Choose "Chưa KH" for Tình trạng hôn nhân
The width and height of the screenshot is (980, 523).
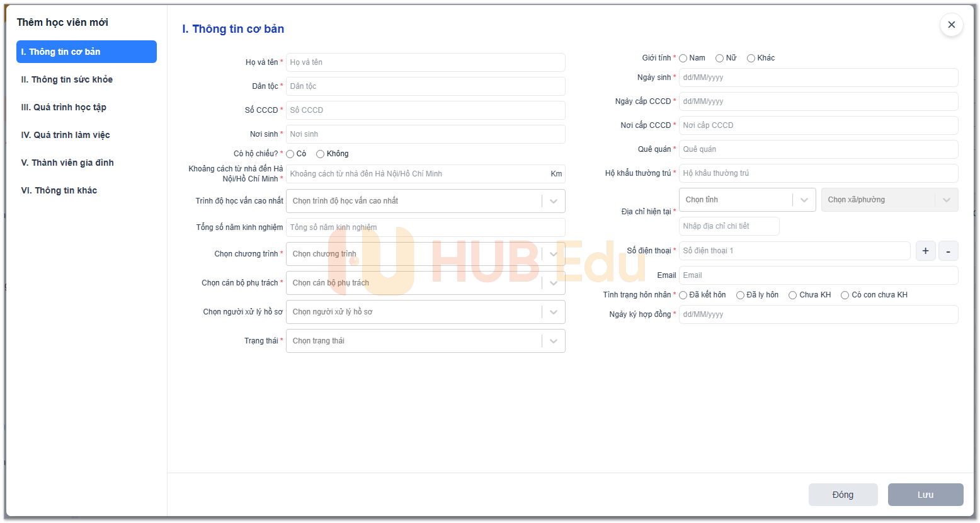792,294
